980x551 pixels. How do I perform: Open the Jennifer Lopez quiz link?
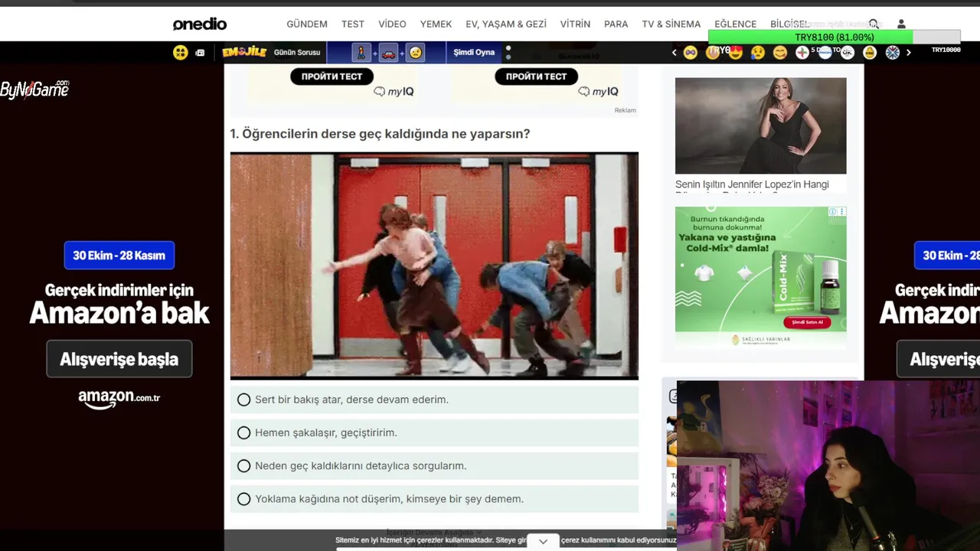[752, 184]
